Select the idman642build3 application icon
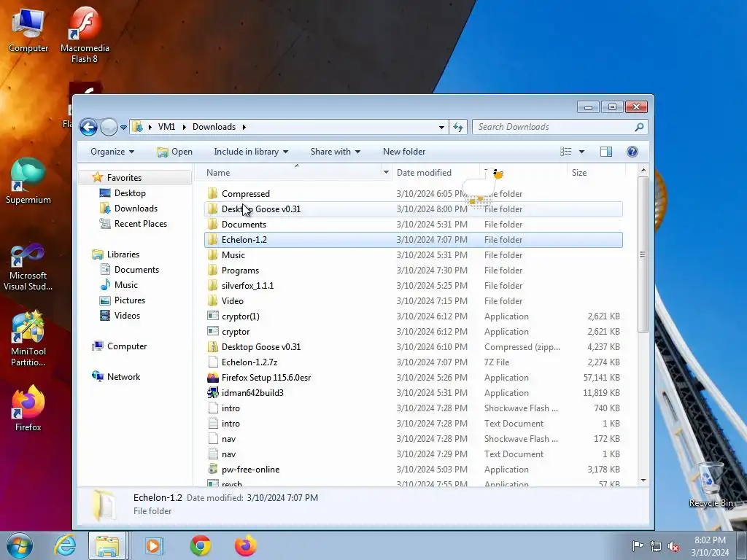Viewport: 747px width, 560px height. [212, 393]
